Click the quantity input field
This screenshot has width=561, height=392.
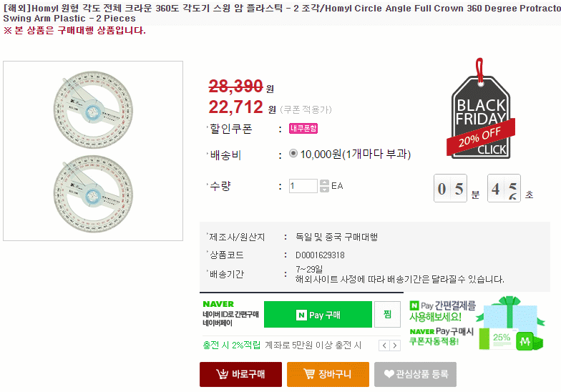click(303, 186)
